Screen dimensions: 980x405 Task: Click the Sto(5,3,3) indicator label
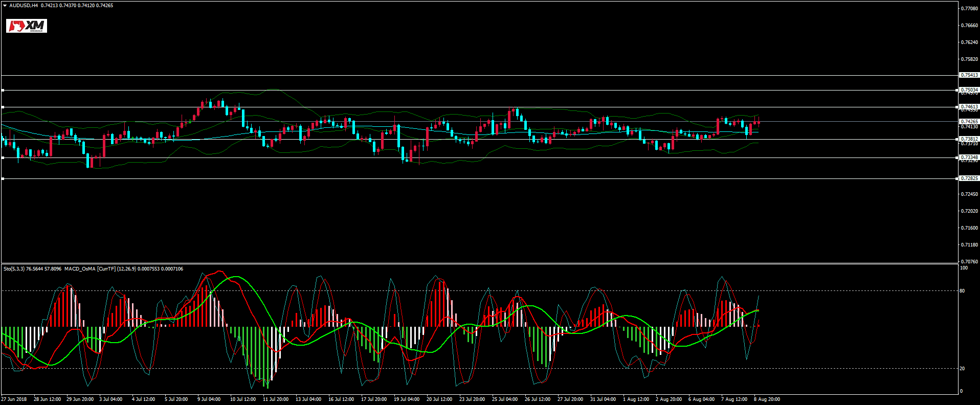[x=14, y=269]
